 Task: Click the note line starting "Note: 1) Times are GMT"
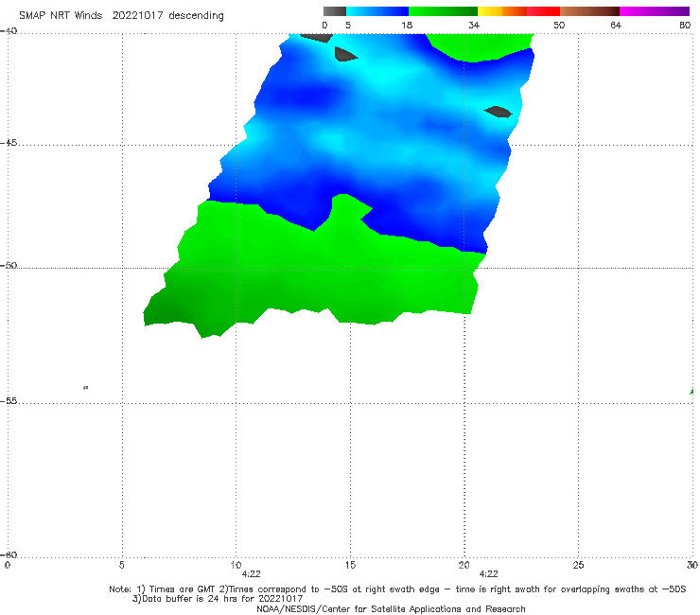pyautogui.click(x=397, y=589)
